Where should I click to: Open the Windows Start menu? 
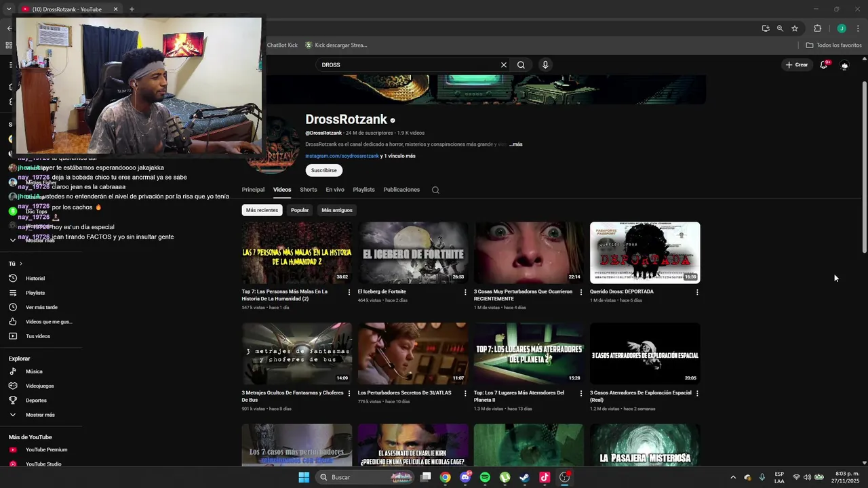click(304, 477)
